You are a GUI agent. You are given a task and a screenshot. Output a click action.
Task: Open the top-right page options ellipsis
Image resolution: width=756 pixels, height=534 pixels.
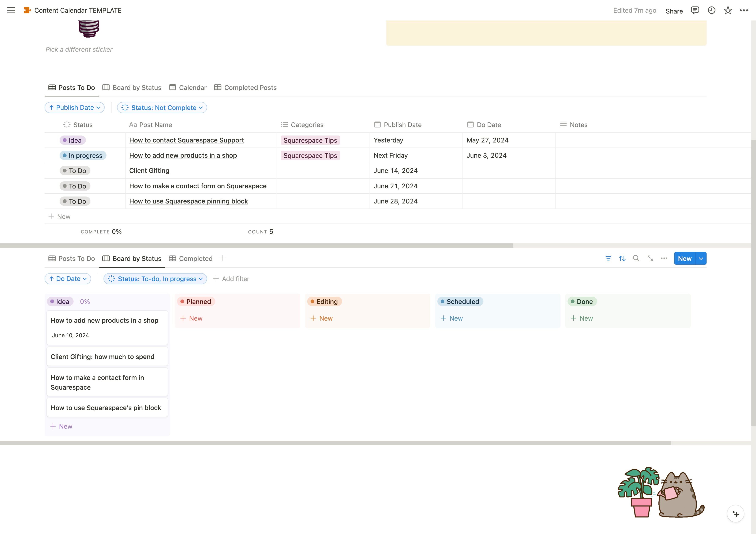coord(744,10)
